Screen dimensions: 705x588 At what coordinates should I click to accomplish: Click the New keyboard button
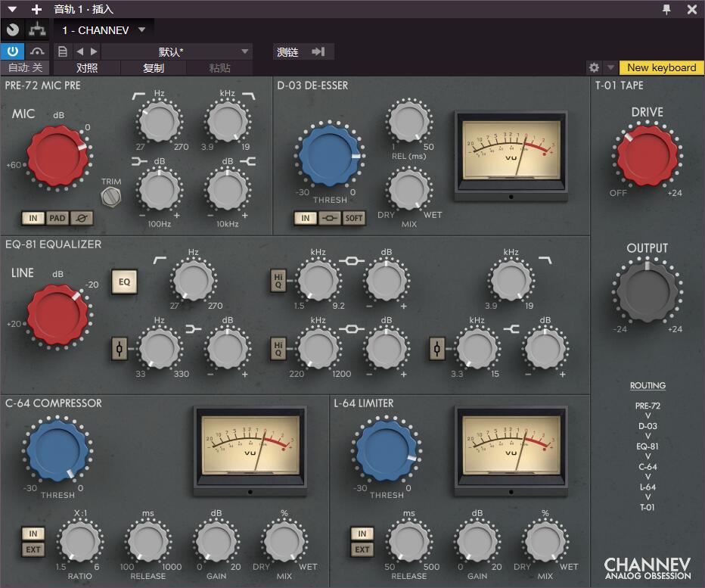[661, 67]
